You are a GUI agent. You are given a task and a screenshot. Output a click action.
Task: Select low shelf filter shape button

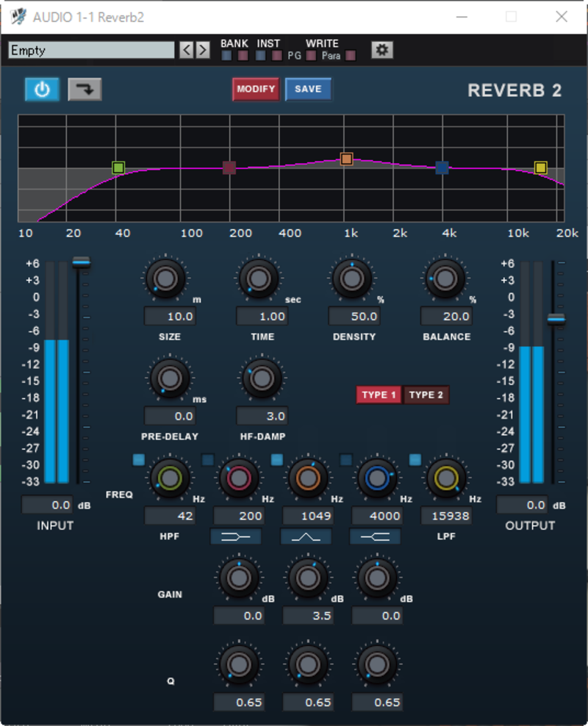coord(236,536)
